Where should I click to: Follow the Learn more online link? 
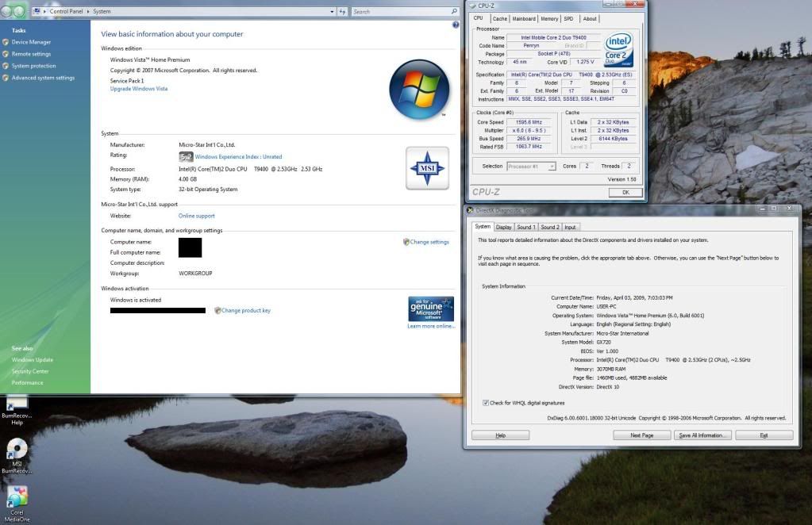[x=431, y=327]
